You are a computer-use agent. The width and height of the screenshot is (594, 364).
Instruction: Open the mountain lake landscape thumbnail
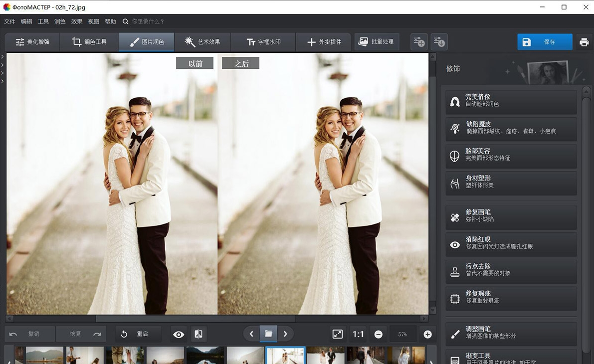pos(45,356)
